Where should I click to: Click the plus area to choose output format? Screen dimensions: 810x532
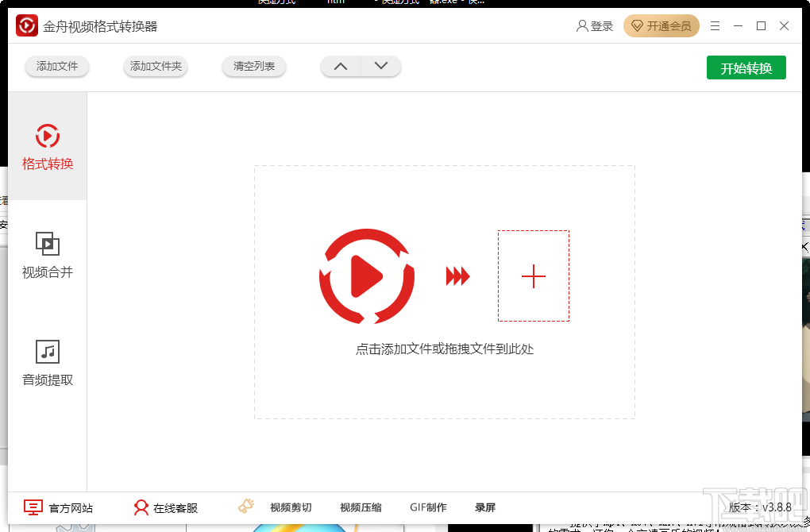click(x=533, y=276)
